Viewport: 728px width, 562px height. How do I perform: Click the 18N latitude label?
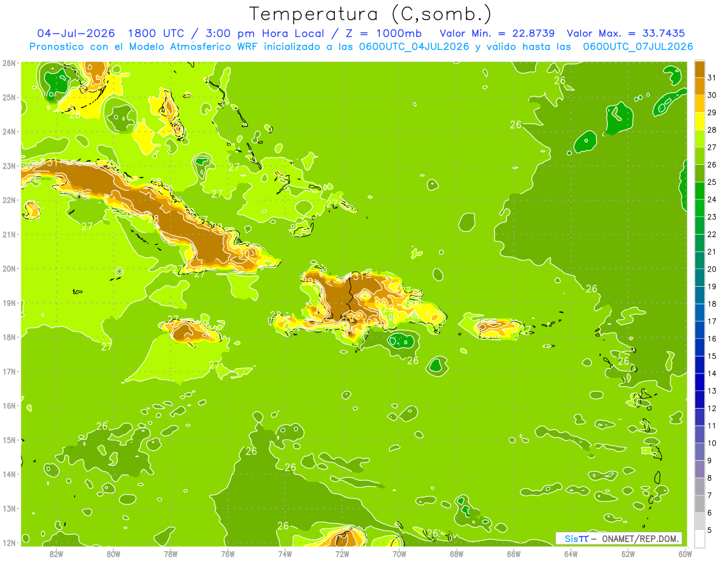[x=9, y=337]
